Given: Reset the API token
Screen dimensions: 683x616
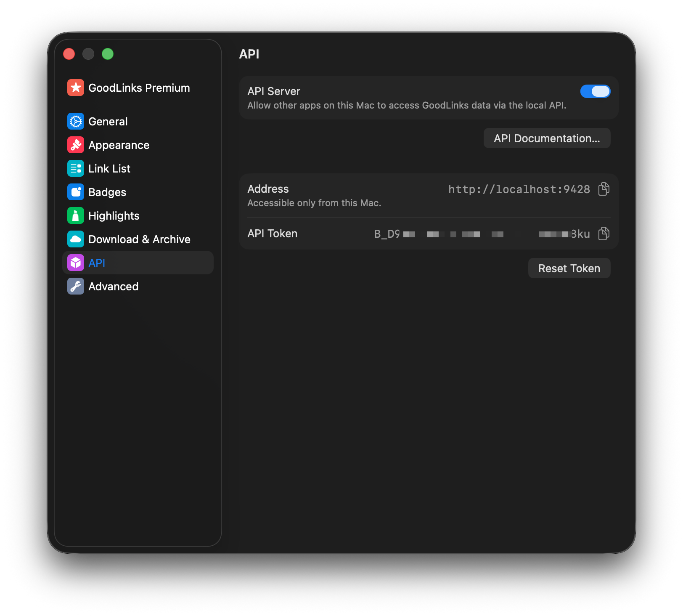Looking at the screenshot, I should point(569,268).
